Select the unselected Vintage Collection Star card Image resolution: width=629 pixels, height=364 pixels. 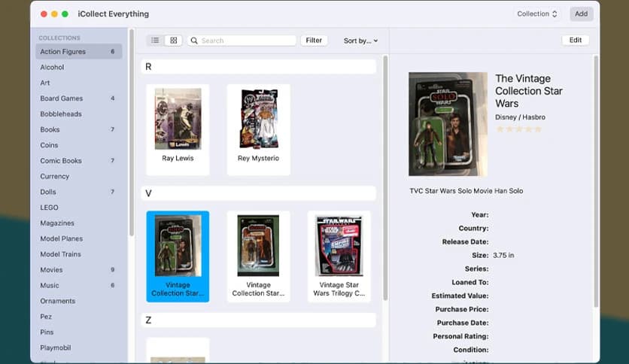point(258,256)
